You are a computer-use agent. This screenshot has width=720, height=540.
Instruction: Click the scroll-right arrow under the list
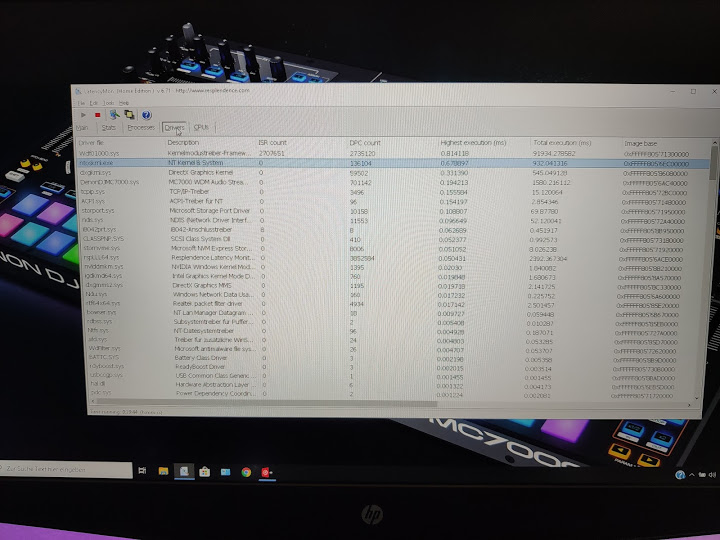click(x=689, y=405)
